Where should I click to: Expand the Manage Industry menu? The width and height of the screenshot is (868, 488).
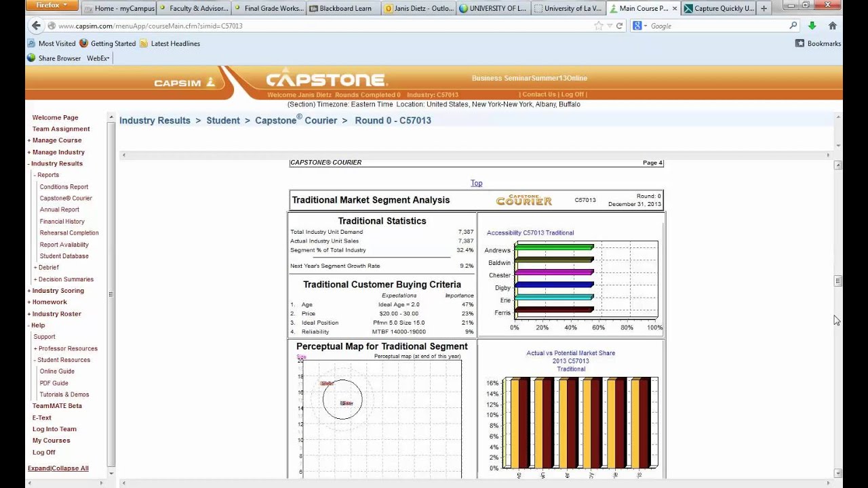pos(56,152)
